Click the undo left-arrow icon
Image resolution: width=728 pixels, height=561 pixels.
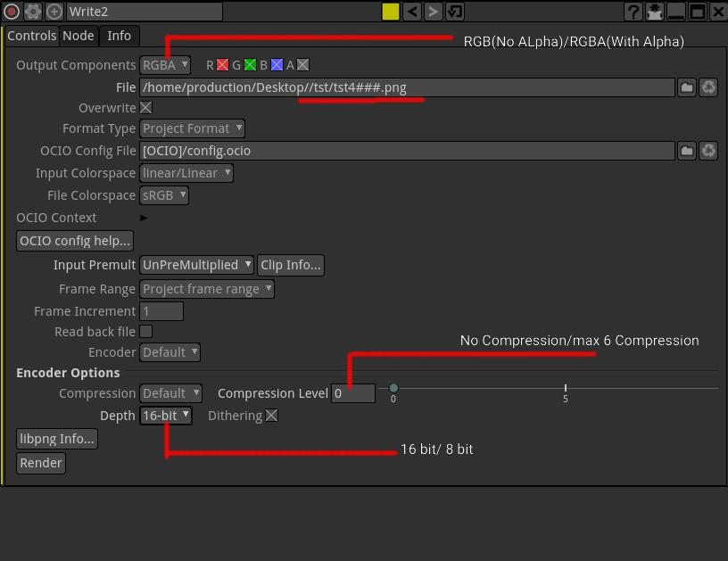pyautogui.click(x=412, y=12)
